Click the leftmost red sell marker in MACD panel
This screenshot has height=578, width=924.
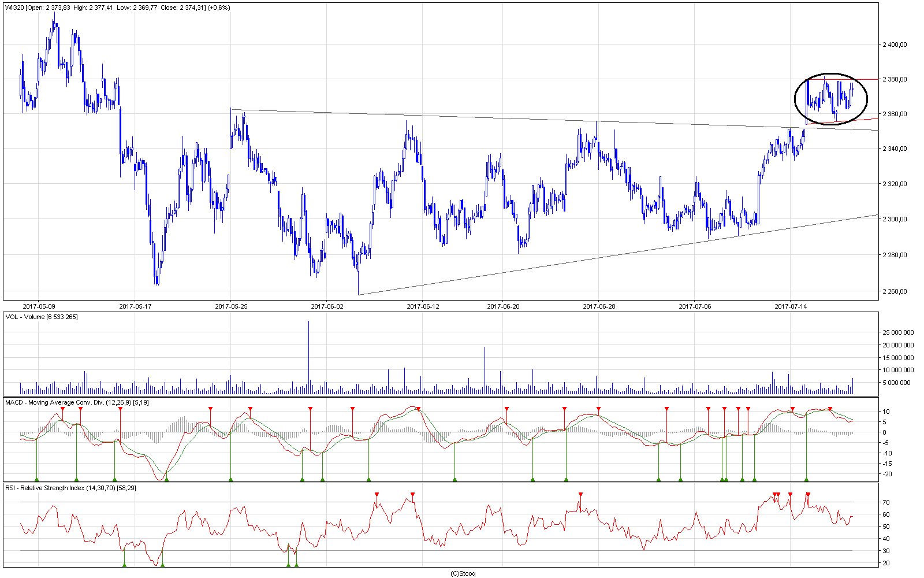62,409
